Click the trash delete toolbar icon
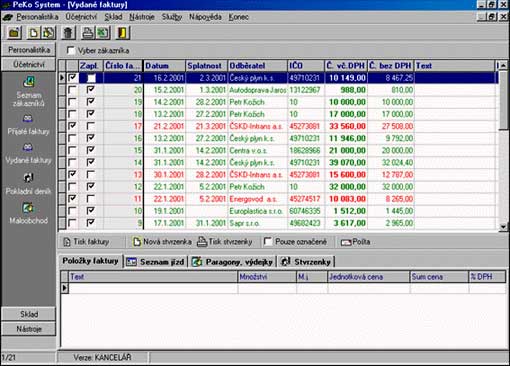This screenshot has width=510, height=366. tap(68, 33)
